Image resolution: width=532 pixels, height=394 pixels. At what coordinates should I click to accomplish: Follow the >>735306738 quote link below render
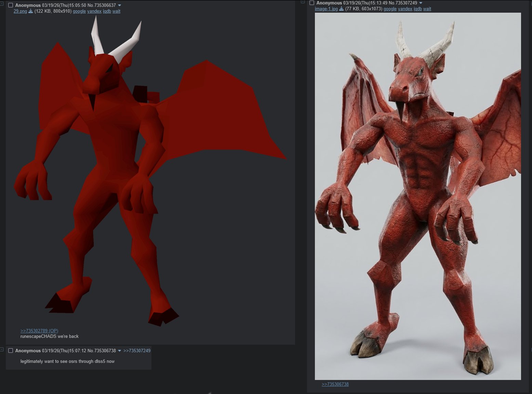tap(335, 384)
